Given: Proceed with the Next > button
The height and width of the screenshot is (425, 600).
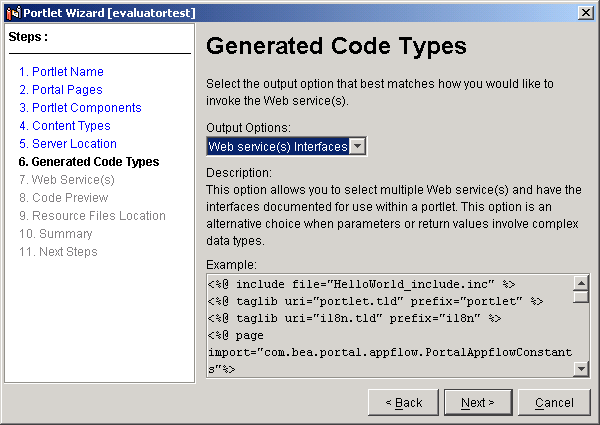Looking at the screenshot, I should pos(478,402).
